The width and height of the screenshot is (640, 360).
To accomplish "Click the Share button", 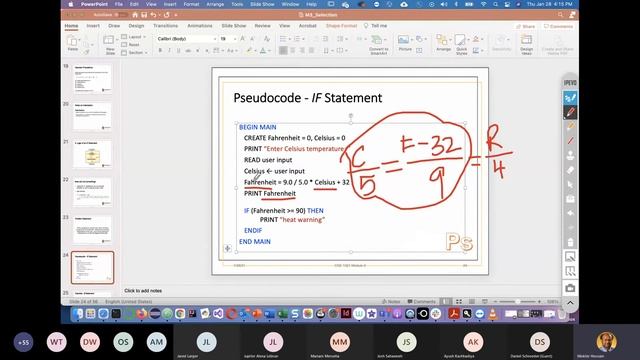I will coord(526,26).
